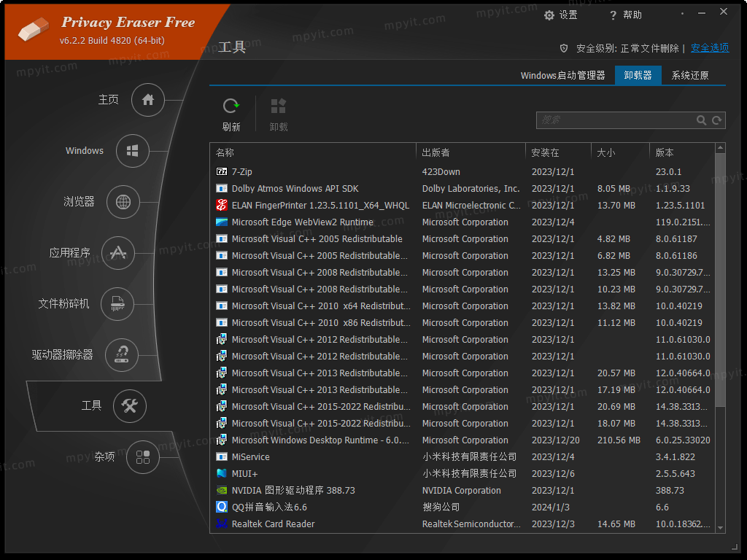Open the 驱动器擦除器 drive wiper icon
Viewport: 747px width, 560px height.
click(x=122, y=355)
